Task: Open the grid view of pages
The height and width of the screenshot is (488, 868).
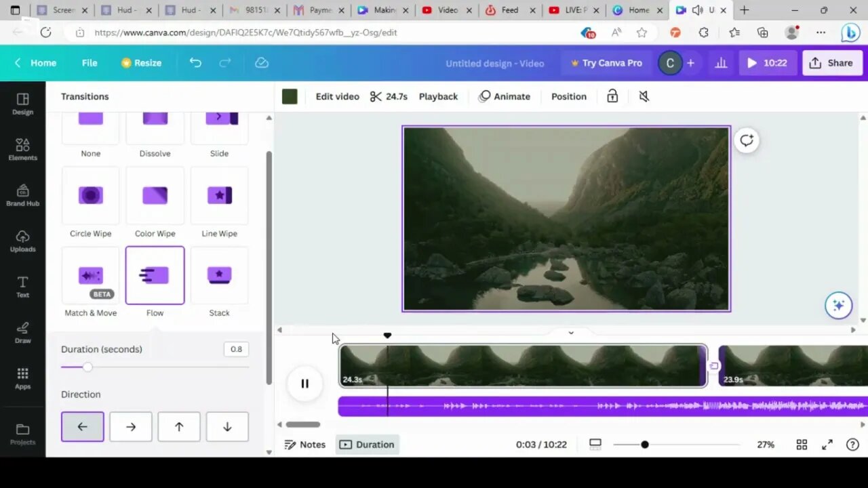Action: pyautogui.click(x=802, y=445)
